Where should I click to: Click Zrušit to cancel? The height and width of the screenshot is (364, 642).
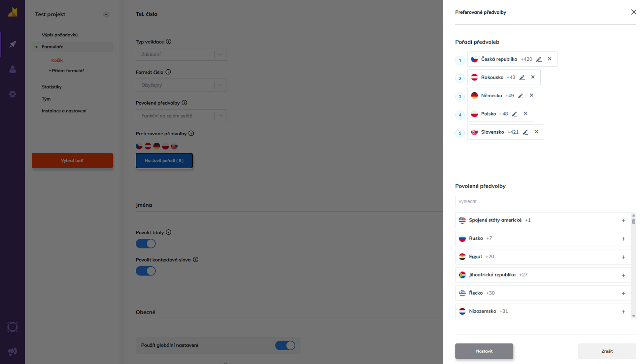click(x=607, y=351)
